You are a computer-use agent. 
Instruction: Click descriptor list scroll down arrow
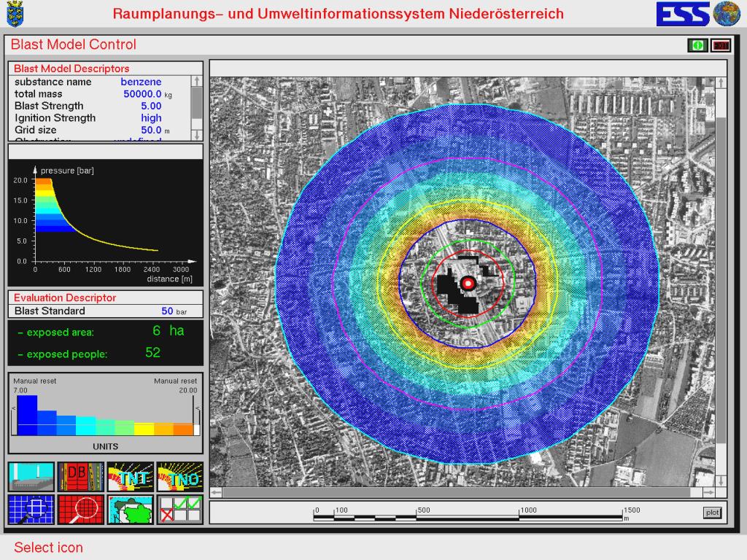tap(197, 135)
